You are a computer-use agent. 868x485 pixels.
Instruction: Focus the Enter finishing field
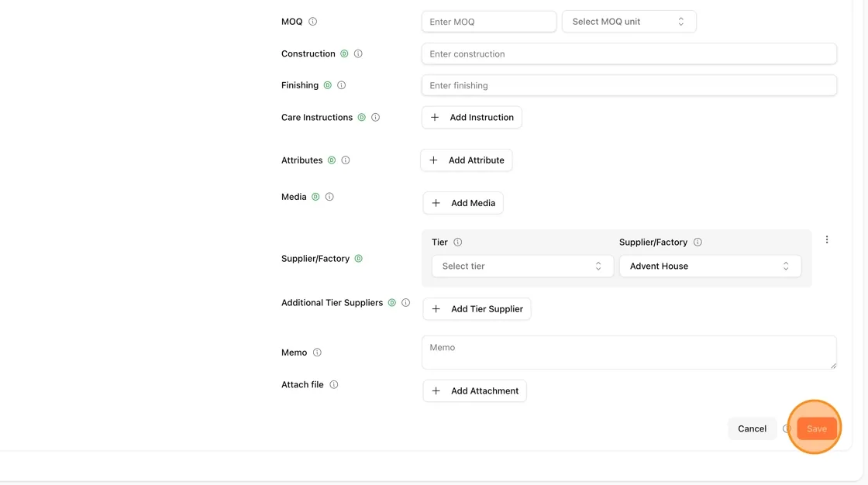629,85
